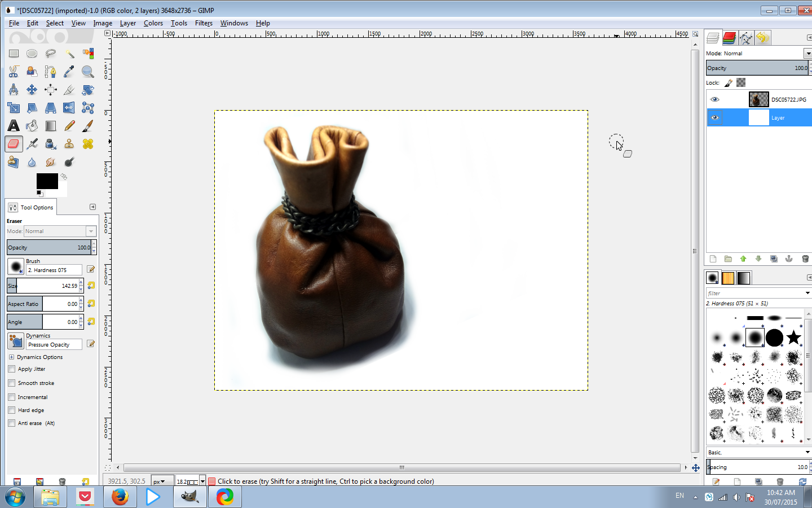Select the Select by Color tool

click(x=88, y=54)
